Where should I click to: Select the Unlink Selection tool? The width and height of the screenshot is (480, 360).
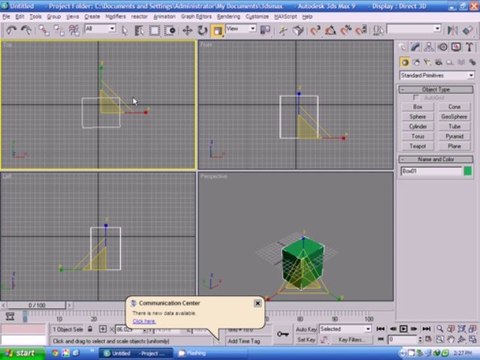tap(59, 30)
